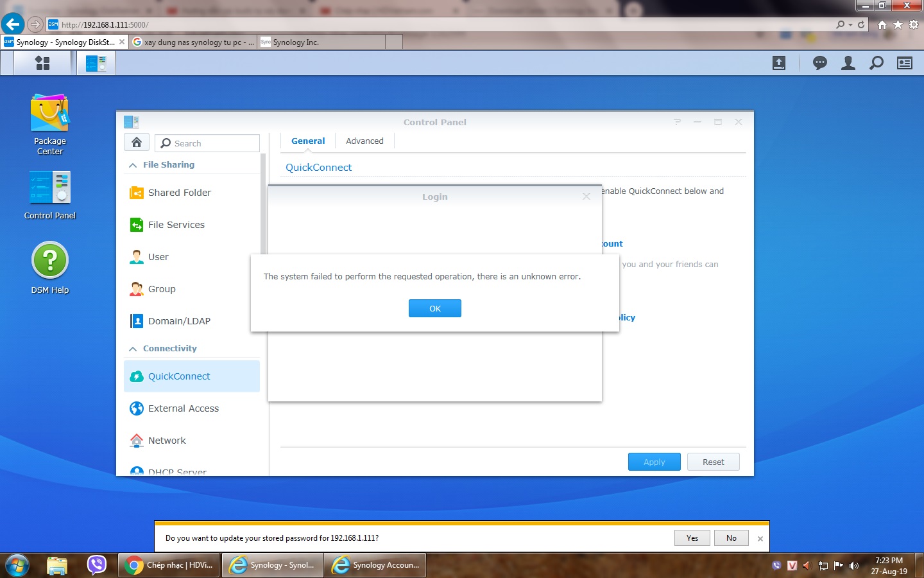Switch to the General tab
This screenshot has height=578, width=924.
(308, 141)
